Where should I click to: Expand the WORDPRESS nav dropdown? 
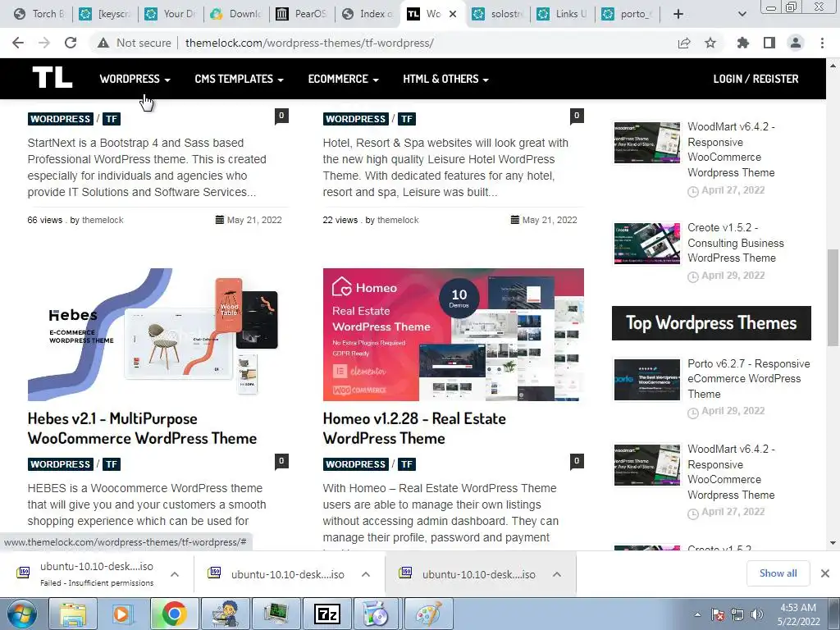[x=135, y=79]
